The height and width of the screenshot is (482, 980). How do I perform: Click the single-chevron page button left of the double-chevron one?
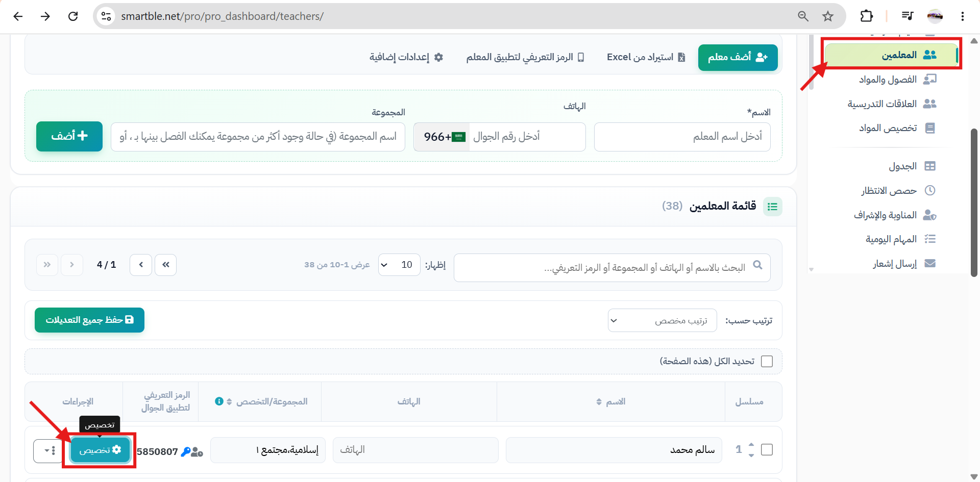click(141, 265)
